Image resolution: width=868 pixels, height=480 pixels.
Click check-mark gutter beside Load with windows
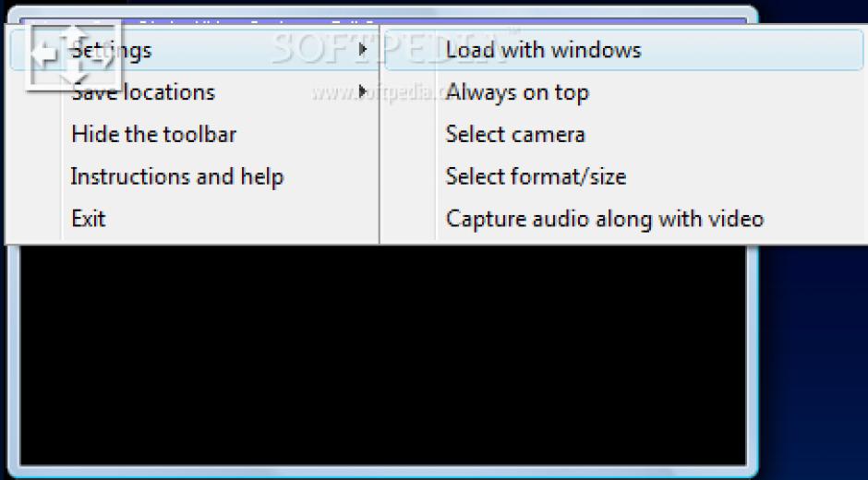410,50
